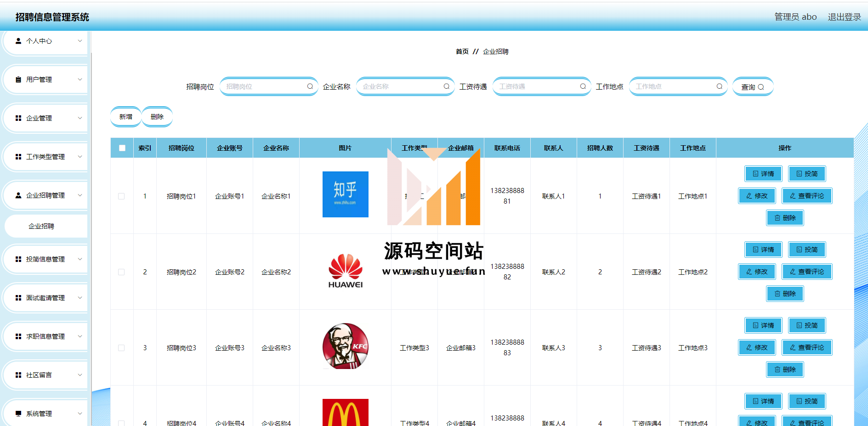This screenshot has width=868, height=426.
Task: Click 删除 button in 招聘岗位1 row
Action: 785,218
